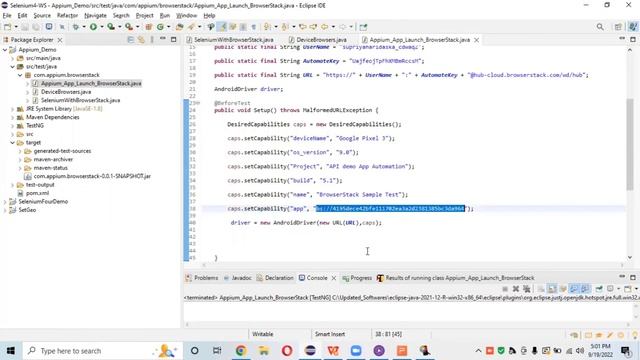The width and height of the screenshot is (640, 360).
Task: Click the Terminate square icon in Console
Action: coord(505,289)
